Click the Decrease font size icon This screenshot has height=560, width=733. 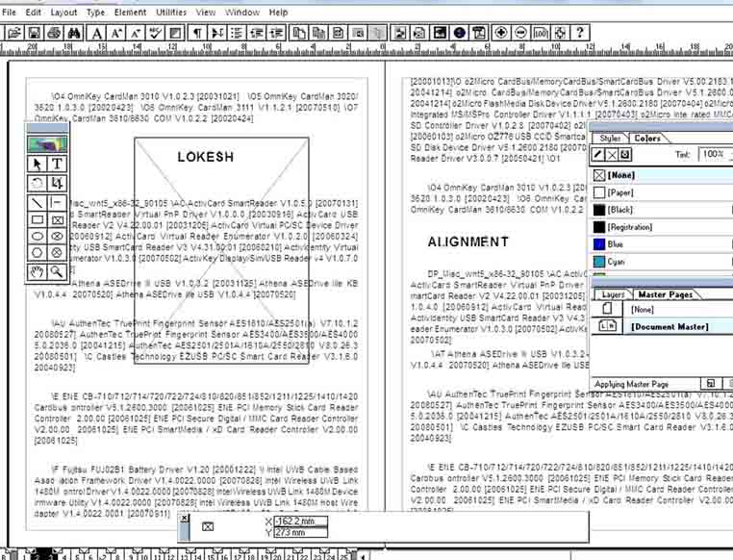click(x=136, y=33)
